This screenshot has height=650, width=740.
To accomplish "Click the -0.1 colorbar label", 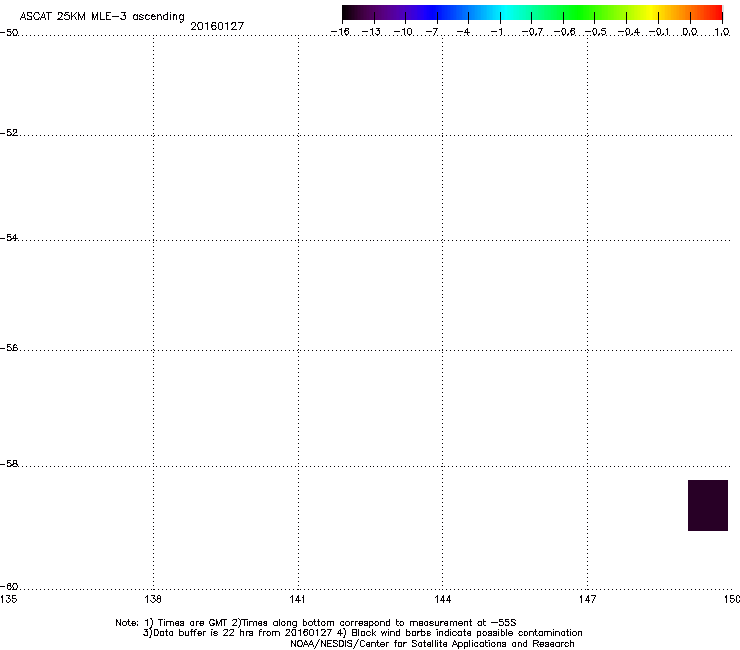I will tap(659, 32).
